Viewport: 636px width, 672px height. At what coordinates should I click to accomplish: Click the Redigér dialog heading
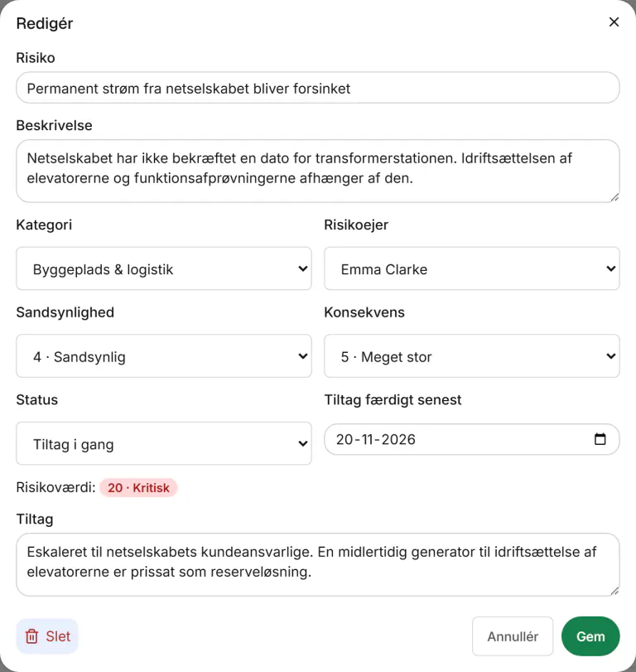click(x=45, y=23)
